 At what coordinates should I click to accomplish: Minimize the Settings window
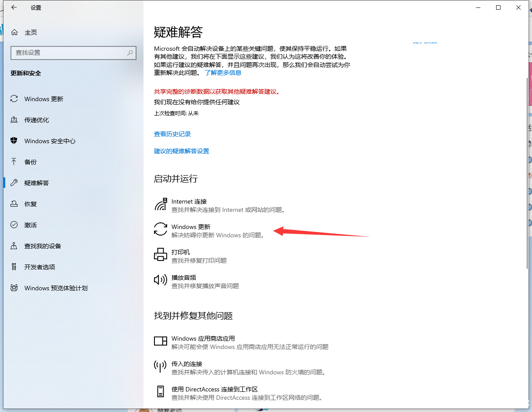tap(478, 7)
